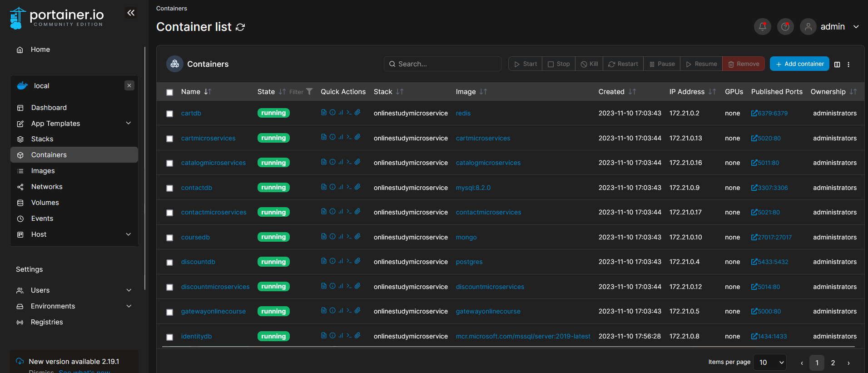Toggle the select-all containers checkbox

pyautogui.click(x=170, y=92)
